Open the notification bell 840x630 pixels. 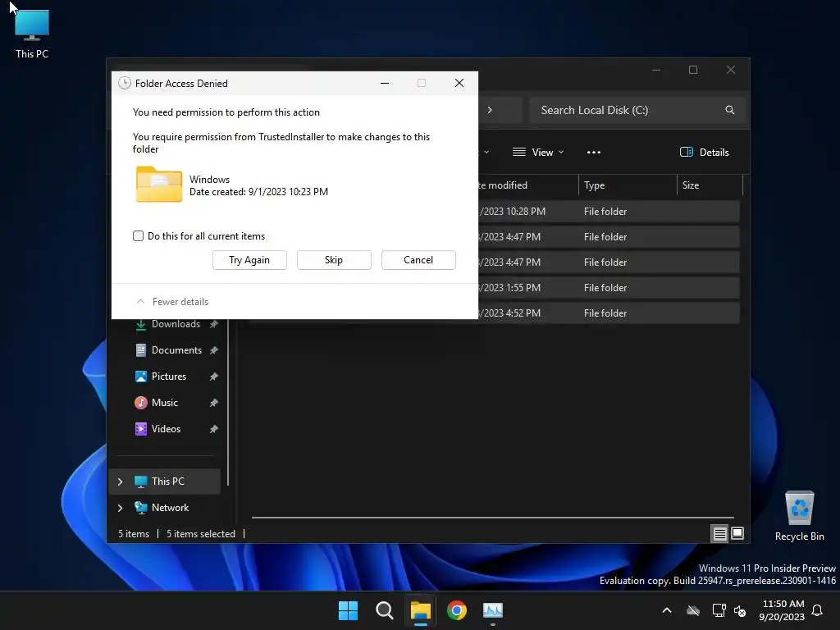[818, 610]
